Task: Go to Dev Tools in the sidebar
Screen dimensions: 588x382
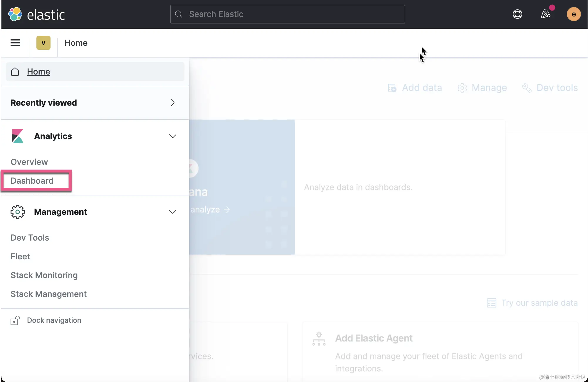Action: click(x=30, y=238)
